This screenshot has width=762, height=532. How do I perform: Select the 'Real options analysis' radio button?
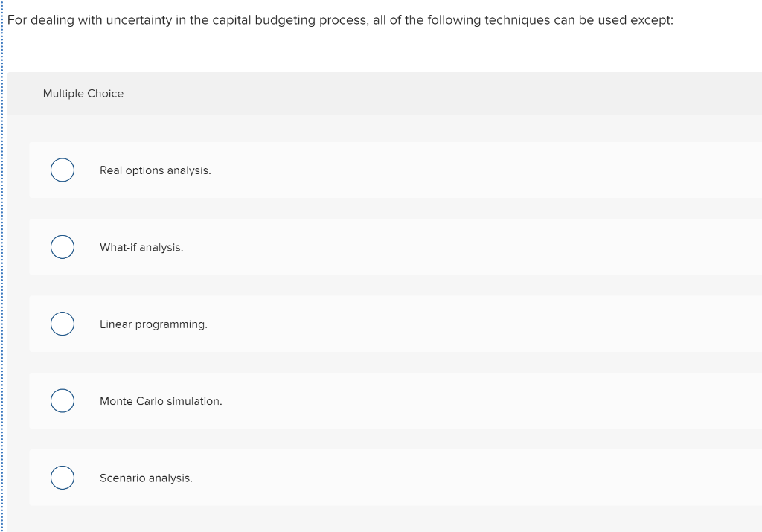pyautogui.click(x=63, y=170)
